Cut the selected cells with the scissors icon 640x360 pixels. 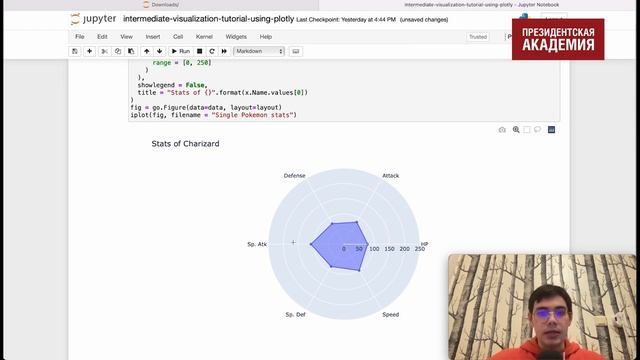pyautogui.click(x=104, y=51)
